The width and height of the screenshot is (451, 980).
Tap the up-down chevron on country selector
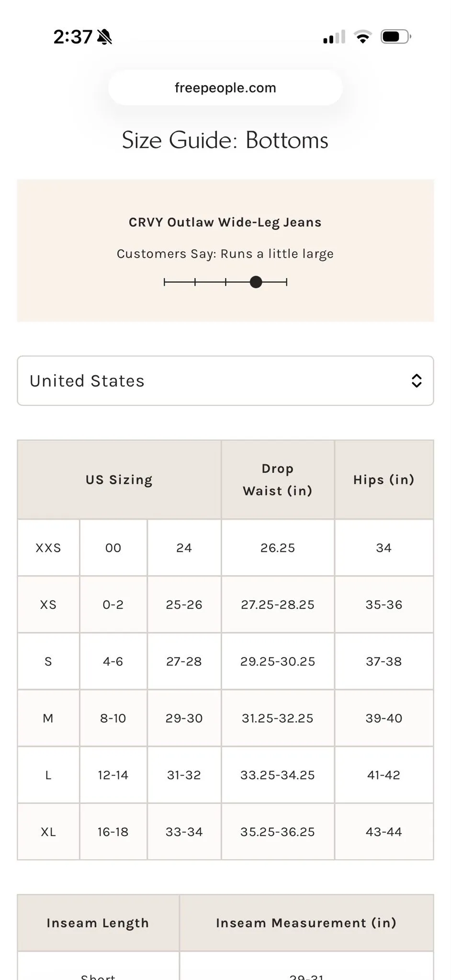417,381
